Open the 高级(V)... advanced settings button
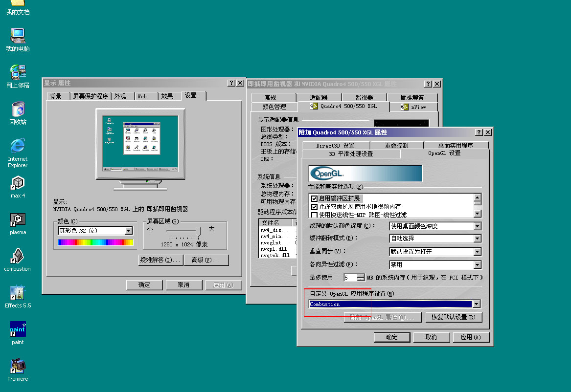This screenshot has width=571, height=392. point(206,260)
